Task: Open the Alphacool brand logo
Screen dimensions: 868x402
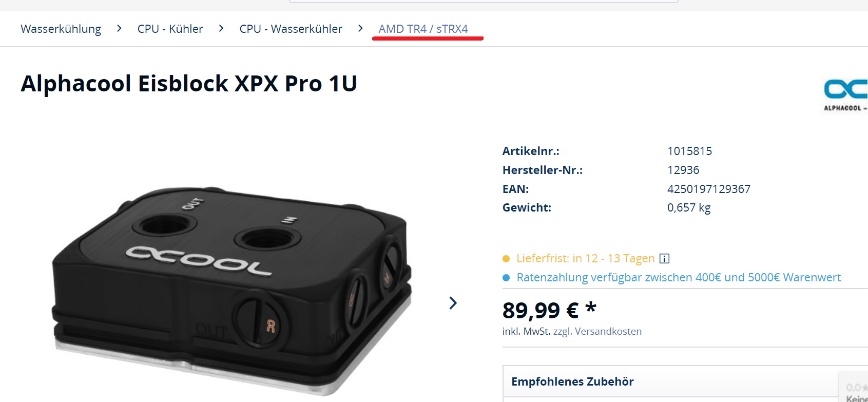Action: point(845,95)
